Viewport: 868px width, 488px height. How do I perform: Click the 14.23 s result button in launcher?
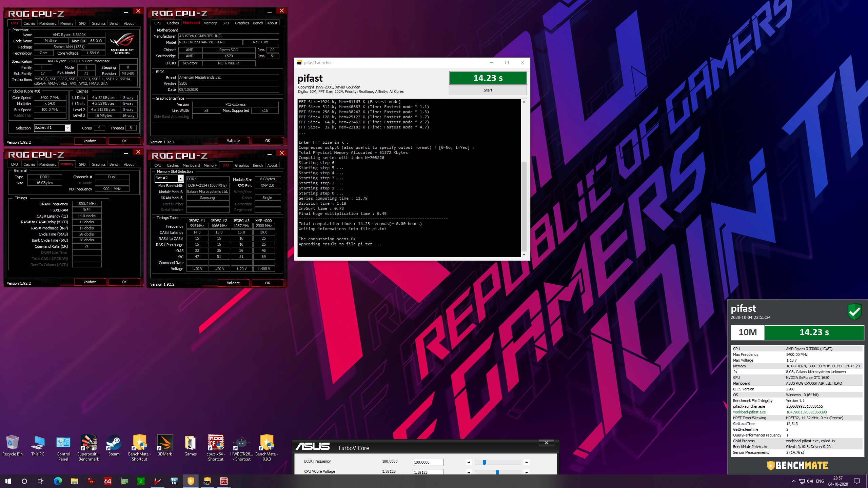[x=488, y=78]
